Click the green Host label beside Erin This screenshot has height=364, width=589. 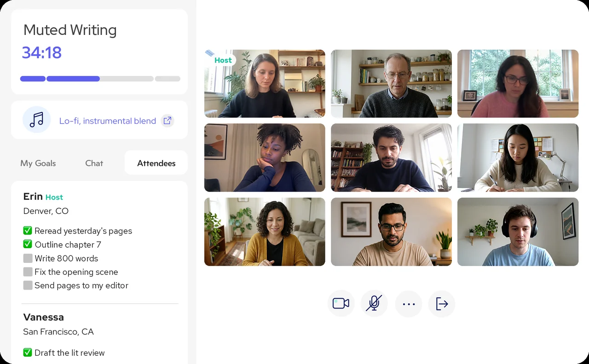[54, 197]
